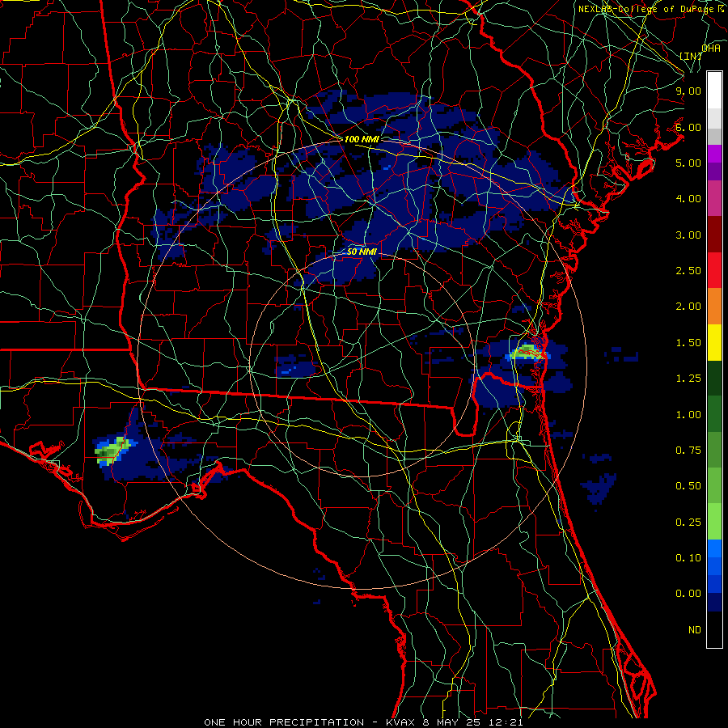Viewport: 728px width, 728px height.
Task: Click the 5.00 legend value
Action: [x=688, y=163]
